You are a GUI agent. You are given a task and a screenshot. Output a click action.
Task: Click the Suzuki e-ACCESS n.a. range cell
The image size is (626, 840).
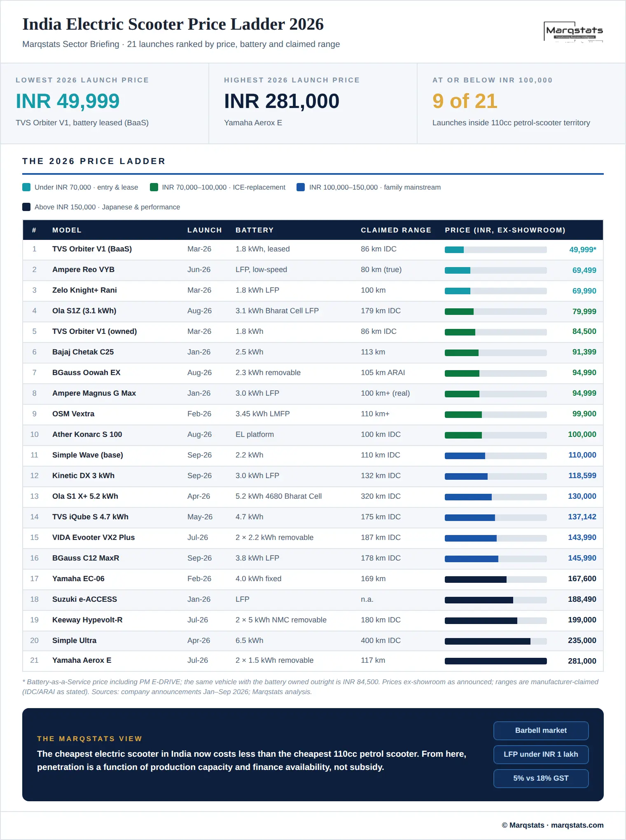367,599
